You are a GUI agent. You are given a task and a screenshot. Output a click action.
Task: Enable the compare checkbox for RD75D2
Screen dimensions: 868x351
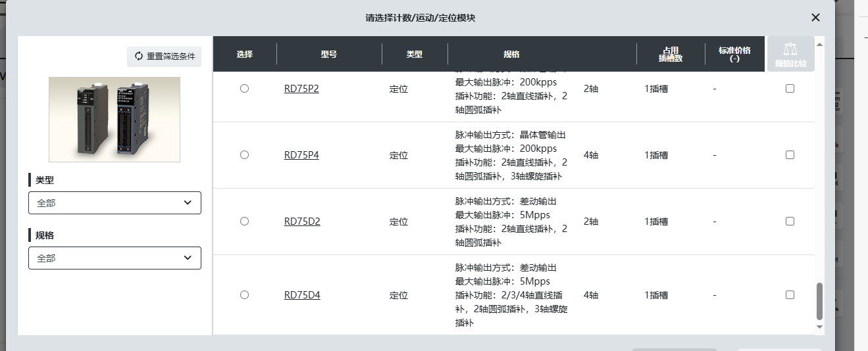tap(790, 222)
